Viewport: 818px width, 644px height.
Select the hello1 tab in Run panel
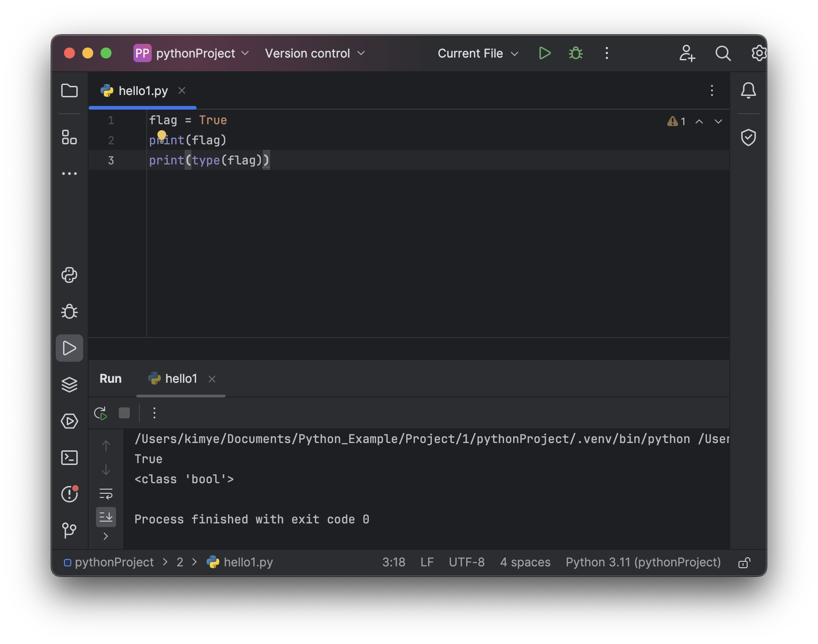click(x=181, y=379)
